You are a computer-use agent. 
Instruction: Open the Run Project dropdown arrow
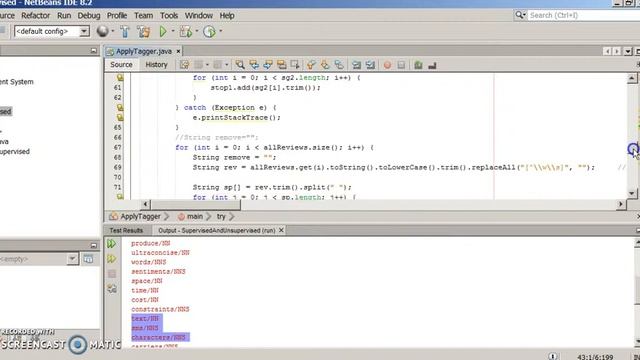point(173,31)
